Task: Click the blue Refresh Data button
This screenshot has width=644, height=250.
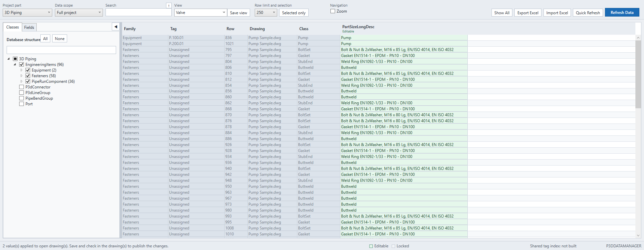Action: (x=622, y=12)
